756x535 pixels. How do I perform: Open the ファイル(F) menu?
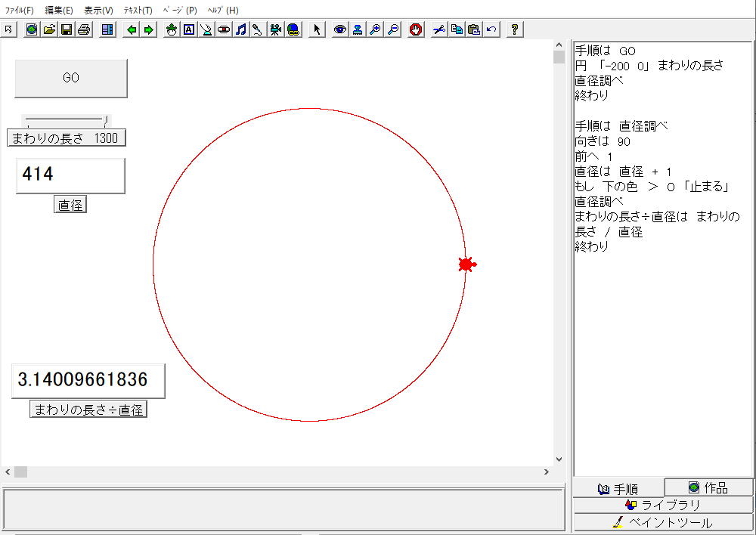tap(20, 11)
